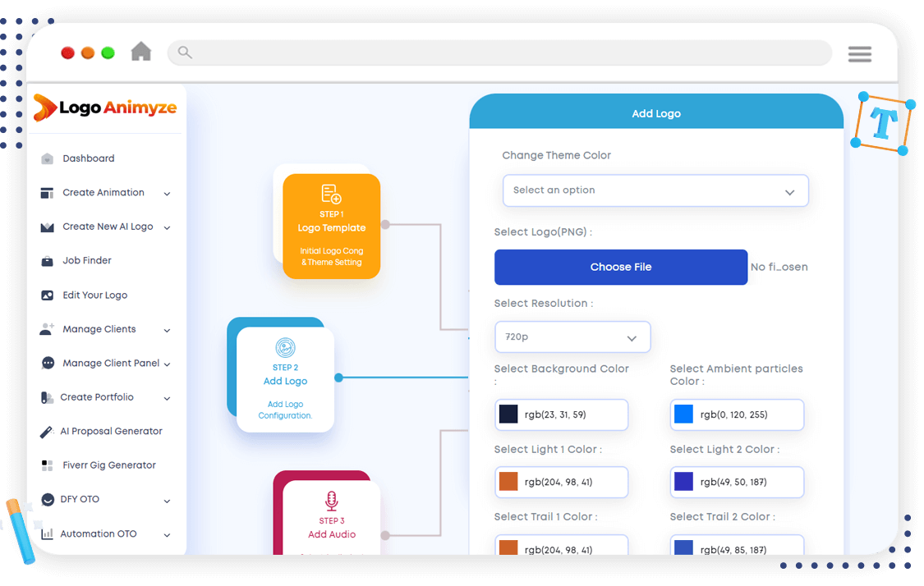Expand the Manage Clients submenu chevron

click(167, 330)
